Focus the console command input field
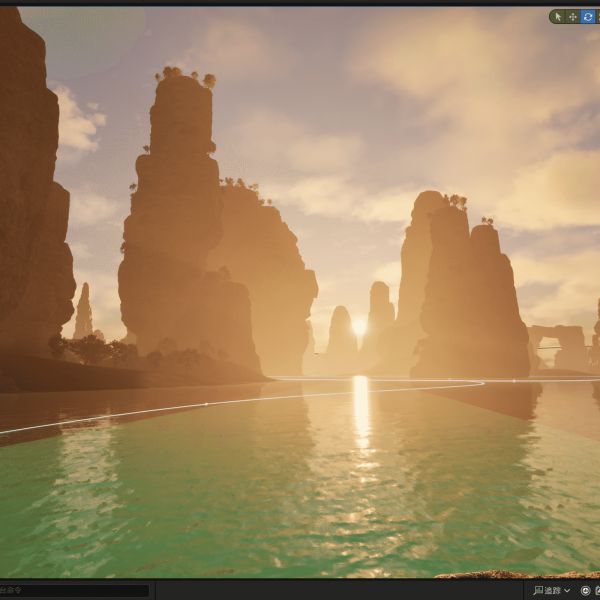This screenshot has height=600, width=600. point(75,591)
